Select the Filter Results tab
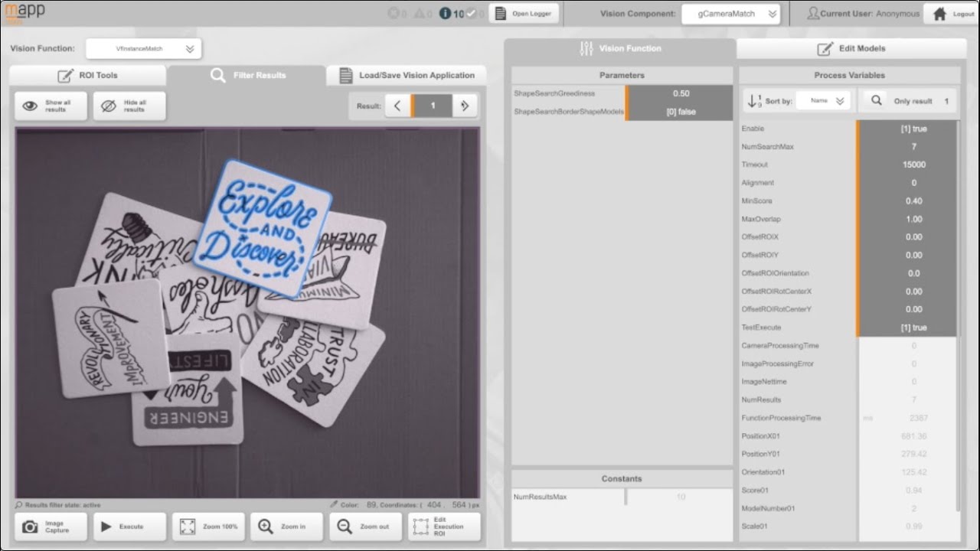The image size is (980, 551). click(248, 75)
